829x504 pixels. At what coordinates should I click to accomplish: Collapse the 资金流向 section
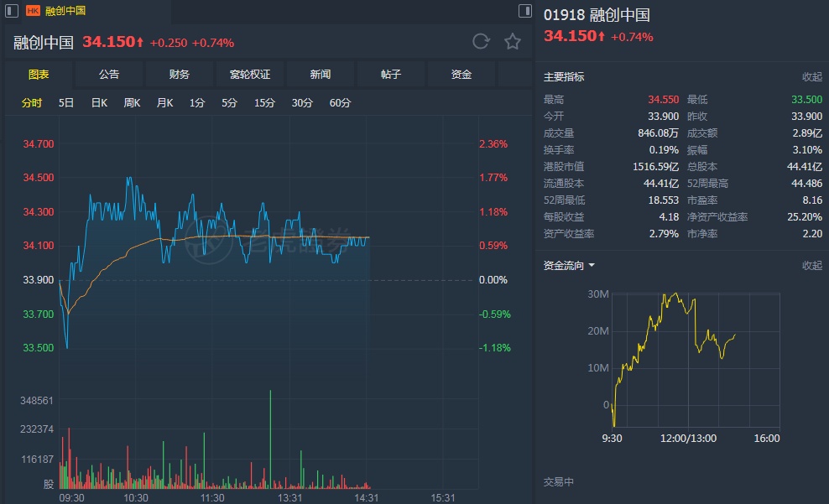pyautogui.click(x=811, y=266)
